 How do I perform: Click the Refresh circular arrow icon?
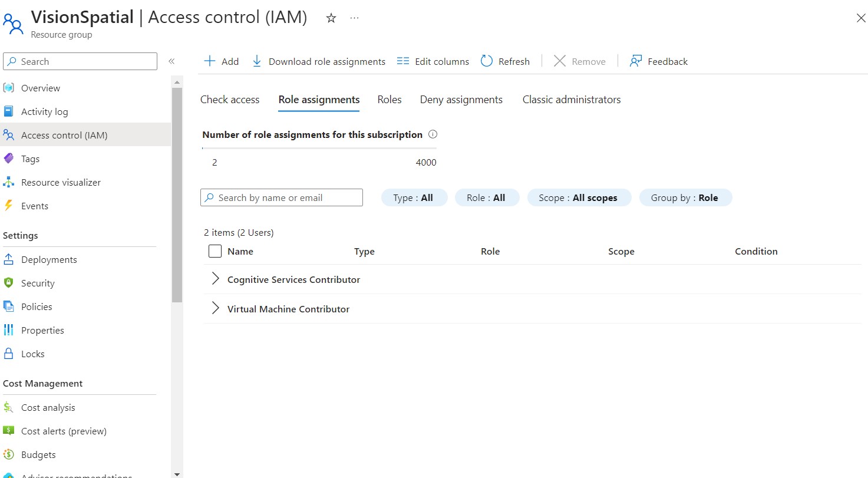click(487, 61)
